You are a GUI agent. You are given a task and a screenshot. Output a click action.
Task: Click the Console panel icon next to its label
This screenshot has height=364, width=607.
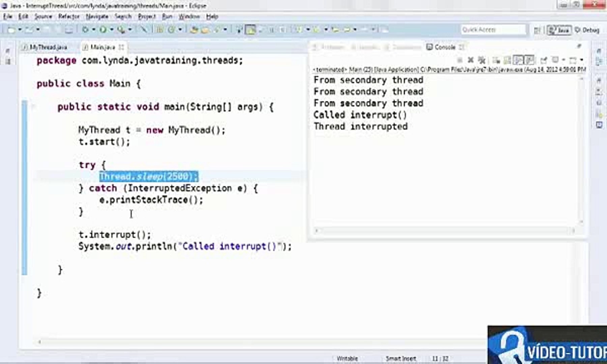point(429,47)
